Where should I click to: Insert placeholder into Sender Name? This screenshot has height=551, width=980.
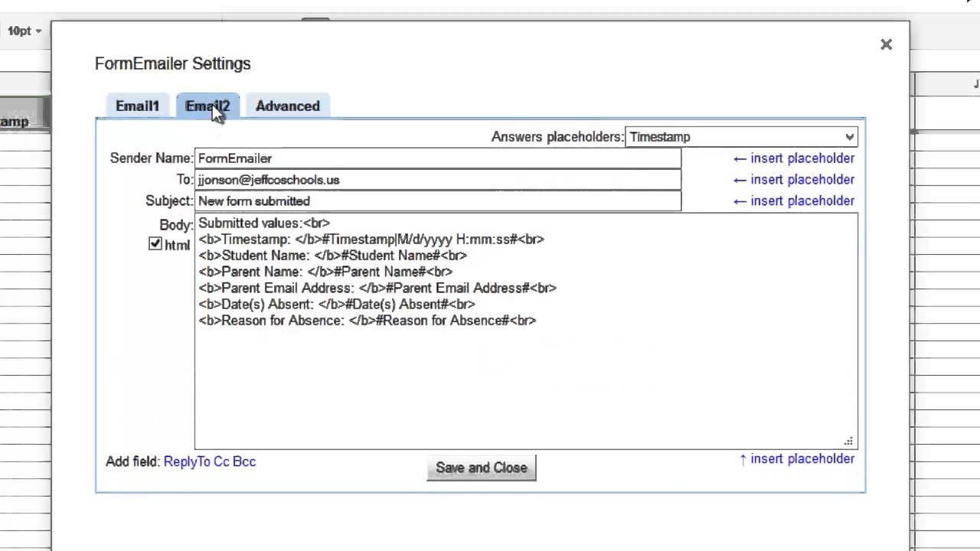point(793,158)
